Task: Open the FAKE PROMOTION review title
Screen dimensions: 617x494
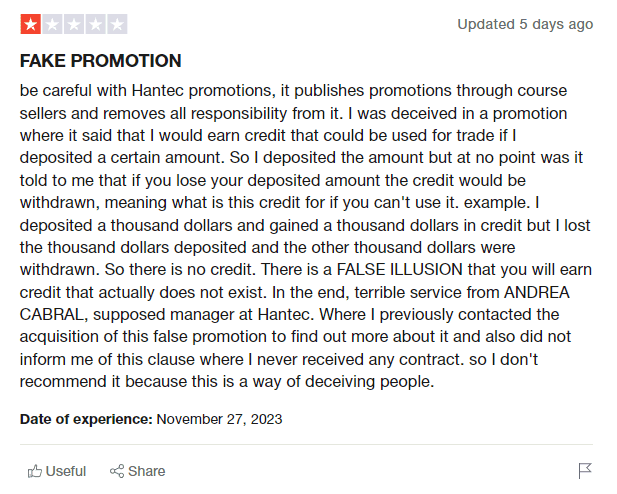Action: coord(100,61)
